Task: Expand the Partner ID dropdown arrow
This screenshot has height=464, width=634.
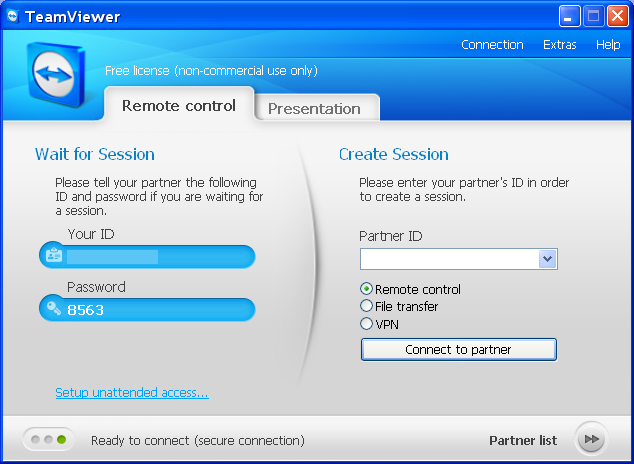Action: [547, 259]
